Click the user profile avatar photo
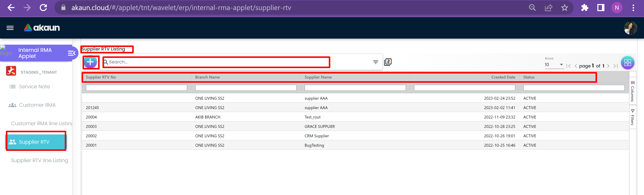The height and width of the screenshot is (195, 644). point(630,28)
